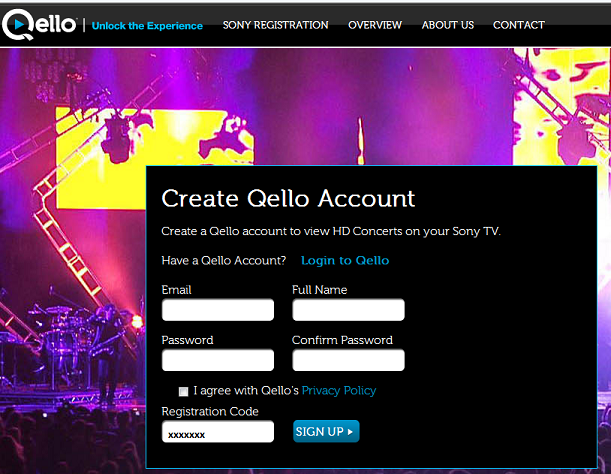The width and height of the screenshot is (611, 474).
Task: Click the Confirm Password label text
Action: click(342, 340)
